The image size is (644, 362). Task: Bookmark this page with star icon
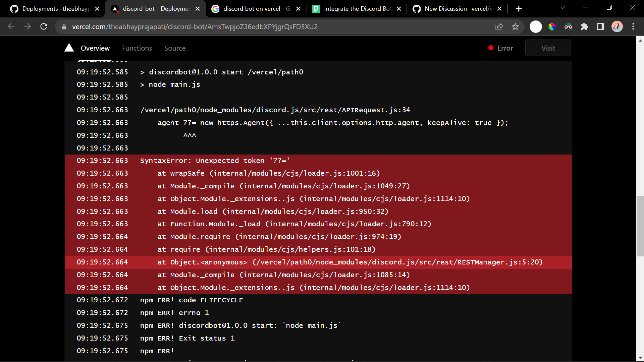tap(516, 26)
